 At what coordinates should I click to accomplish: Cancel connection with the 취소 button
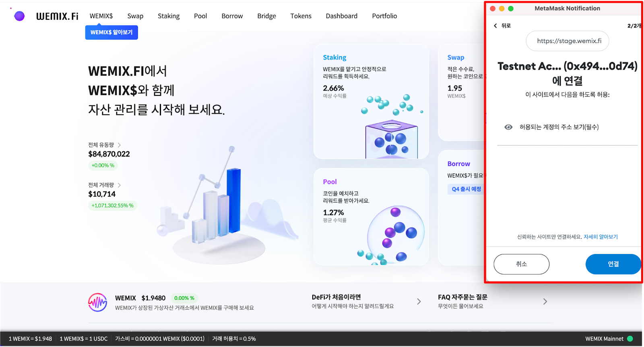click(x=521, y=264)
